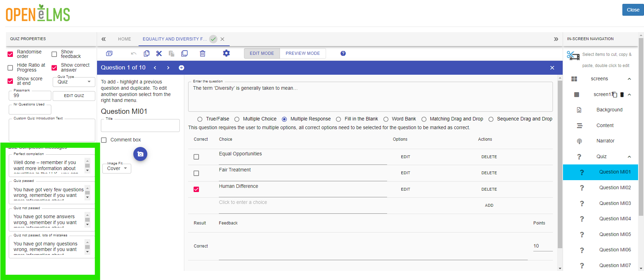Screen dimensions: 644x280
Task: Toggle the Randomise order checkbox
Action: click(10, 54)
